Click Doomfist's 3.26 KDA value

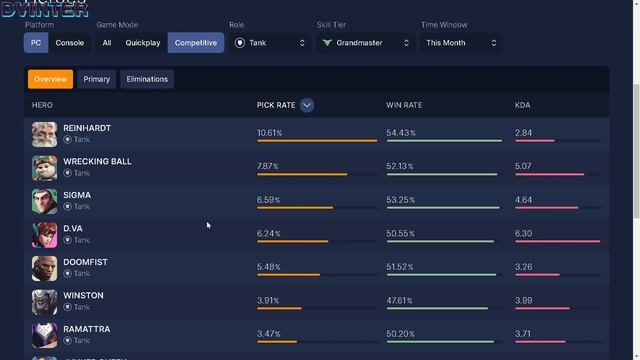point(524,267)
